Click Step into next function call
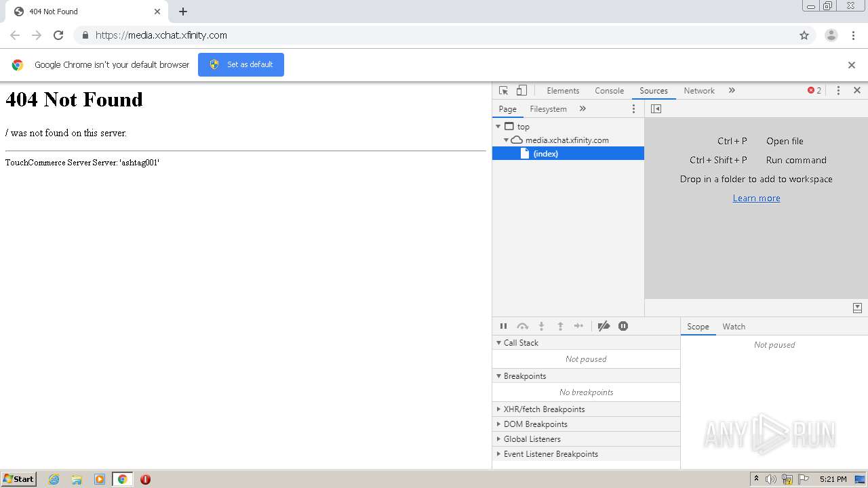 tap(541, 326)
